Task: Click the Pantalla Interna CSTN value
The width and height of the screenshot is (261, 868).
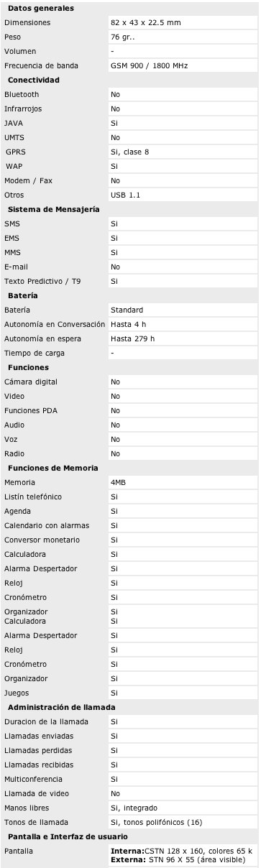Action: tap(183, 851)
